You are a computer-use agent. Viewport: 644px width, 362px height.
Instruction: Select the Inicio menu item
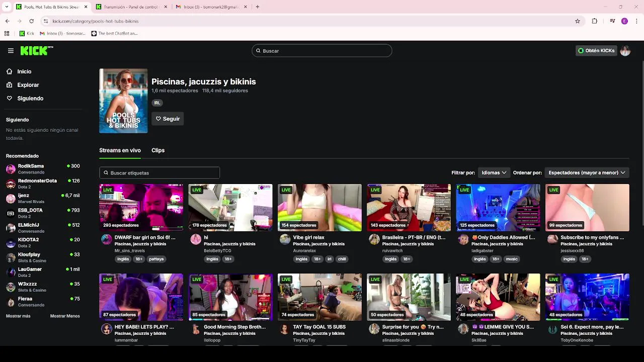tap(24, 71)
